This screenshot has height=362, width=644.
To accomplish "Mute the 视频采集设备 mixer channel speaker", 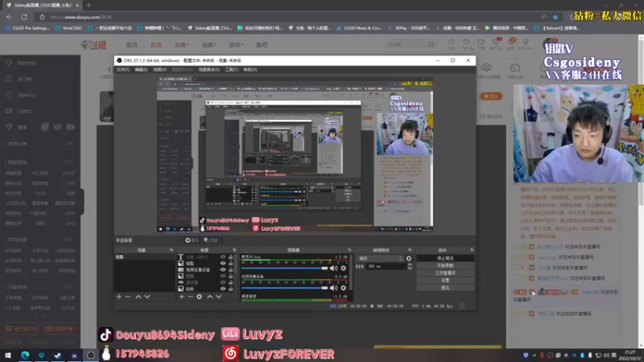I will pyautogui.click(x=333, y=288).
